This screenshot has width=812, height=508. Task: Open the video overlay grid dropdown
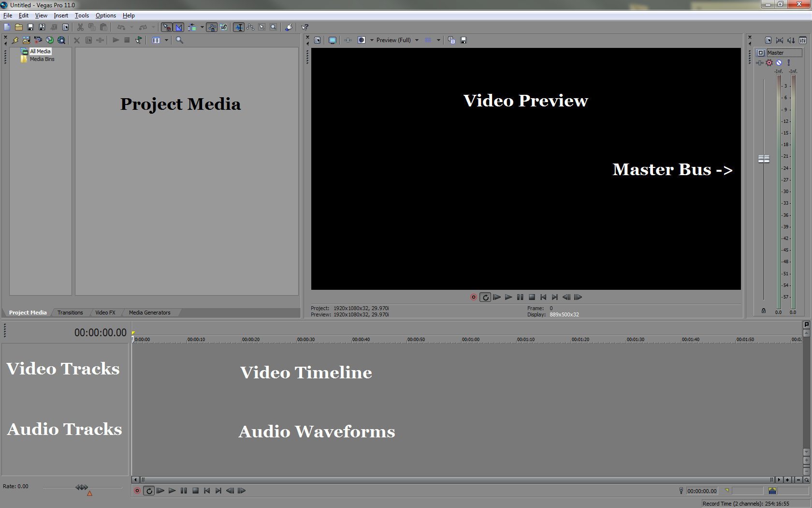(438, 40)
